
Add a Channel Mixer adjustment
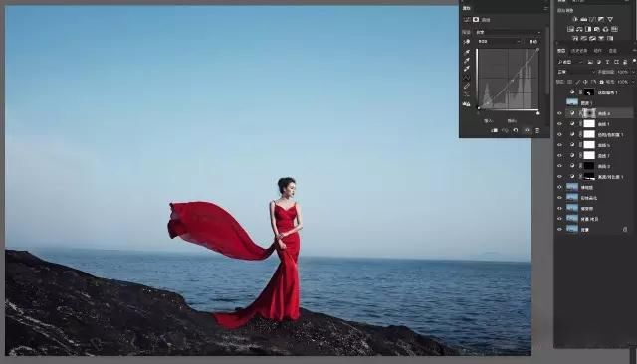coord(606,29)
